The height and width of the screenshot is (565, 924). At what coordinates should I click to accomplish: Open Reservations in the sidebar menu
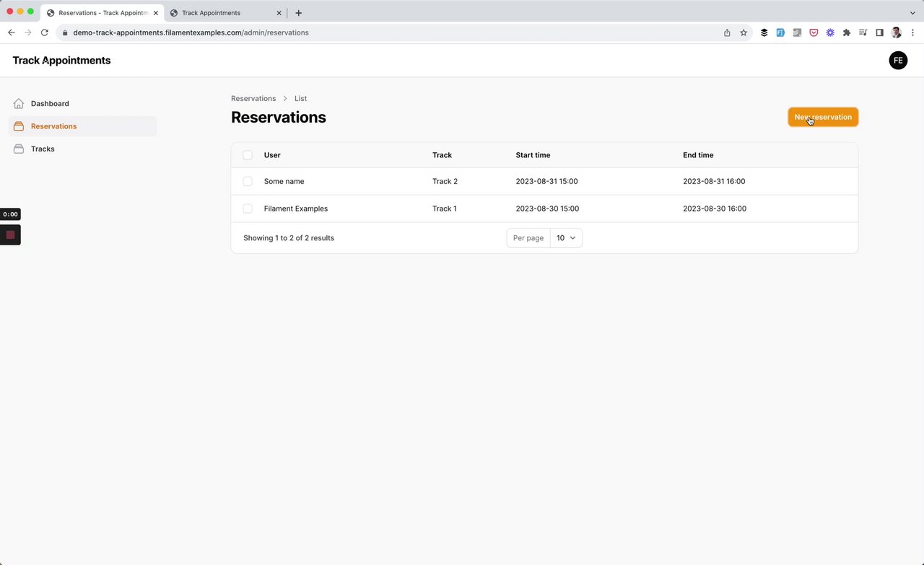coord(53,126)
